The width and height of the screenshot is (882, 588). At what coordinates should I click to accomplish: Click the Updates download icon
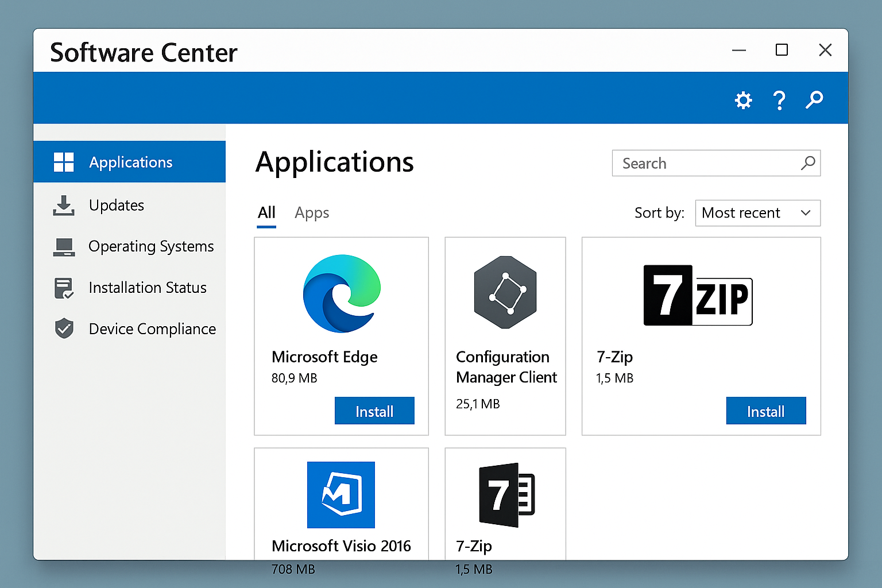pyautogui.click(x=63, y=205)
